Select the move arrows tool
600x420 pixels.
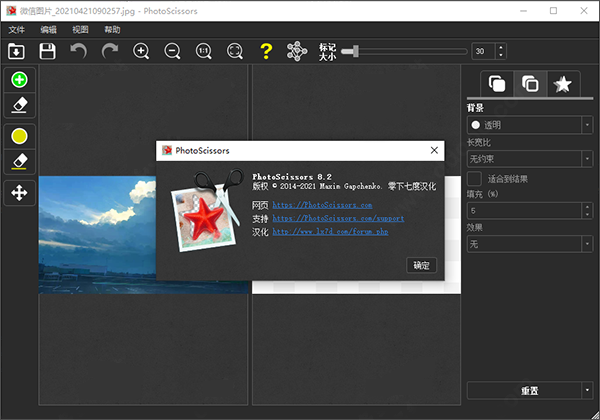click(20, 192)
